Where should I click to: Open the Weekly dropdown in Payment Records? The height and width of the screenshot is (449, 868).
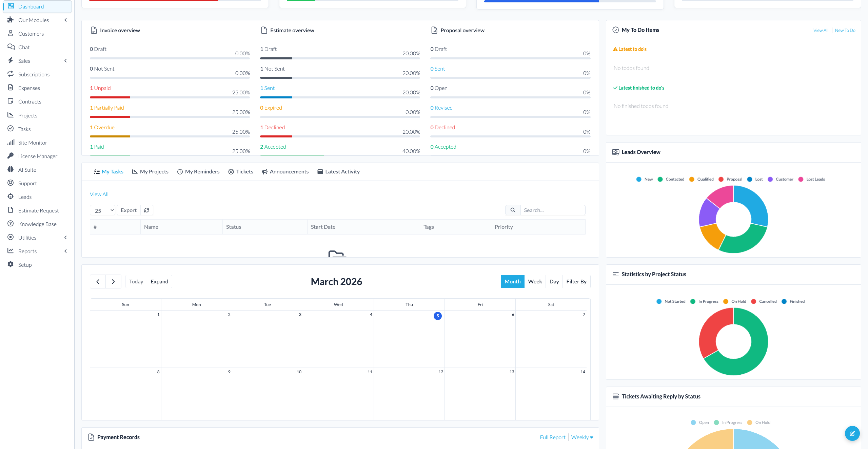(582, 437)
